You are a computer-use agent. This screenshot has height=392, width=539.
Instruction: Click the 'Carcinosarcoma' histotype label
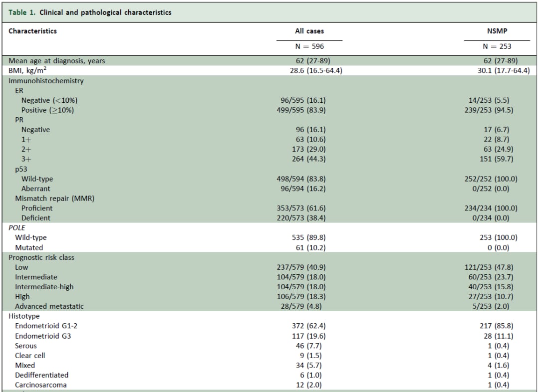(x=40, y=385)
